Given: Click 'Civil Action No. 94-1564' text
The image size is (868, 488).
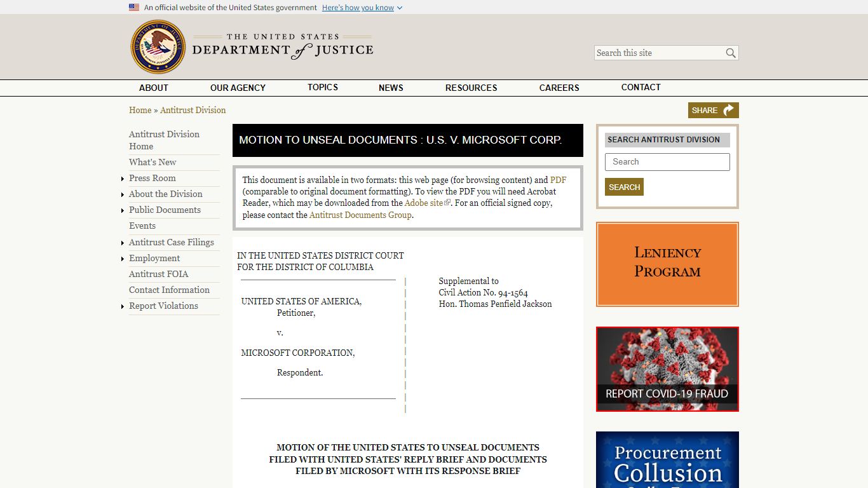Looking at the screenshot, I should coord(483,293).
